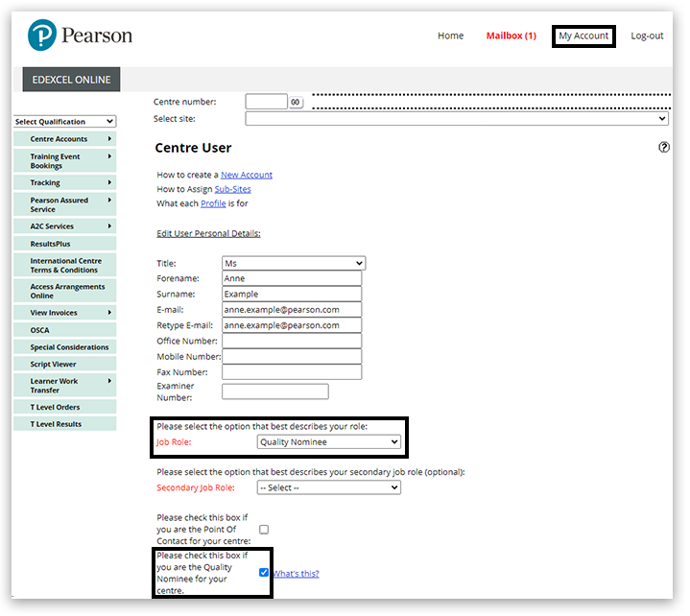
Task: Open the Secondary Job Role dropdown
Action: pos(328,487)
